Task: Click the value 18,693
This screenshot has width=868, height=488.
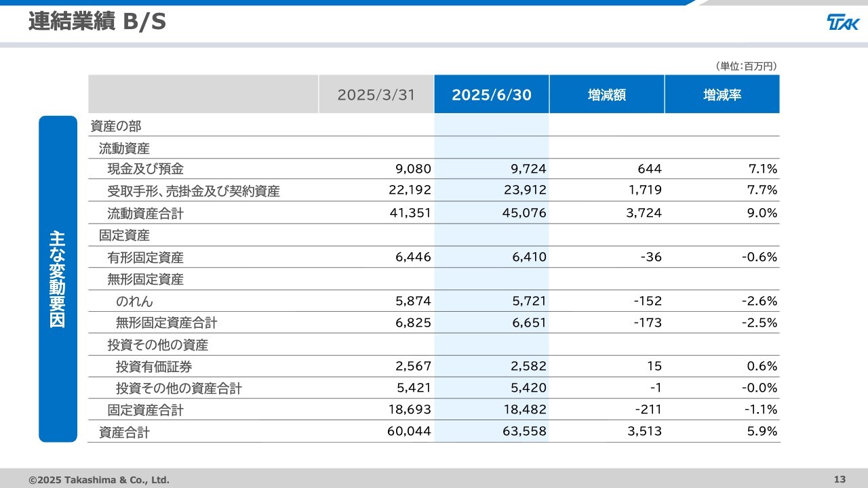Action: point(410,411)
